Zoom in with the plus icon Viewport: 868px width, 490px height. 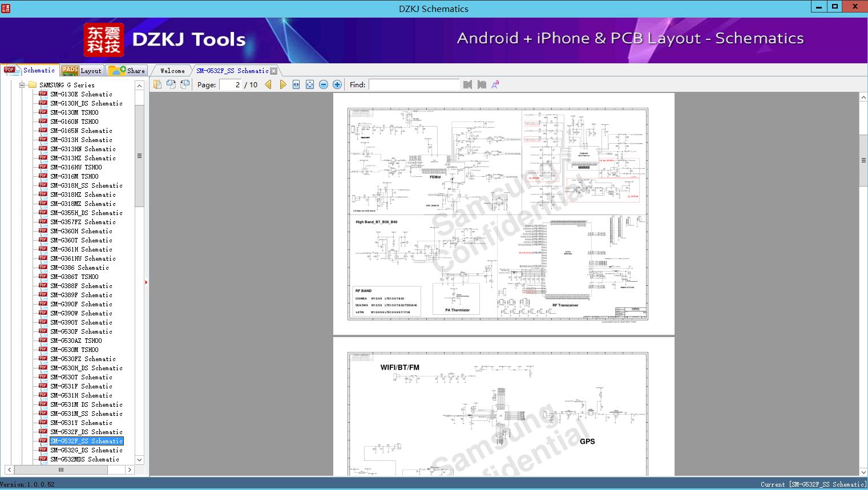(x=337, y=84)
